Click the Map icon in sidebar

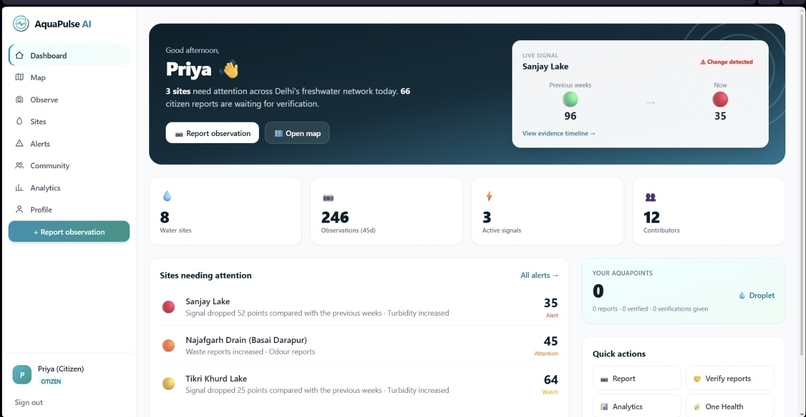tap(20, 78)
